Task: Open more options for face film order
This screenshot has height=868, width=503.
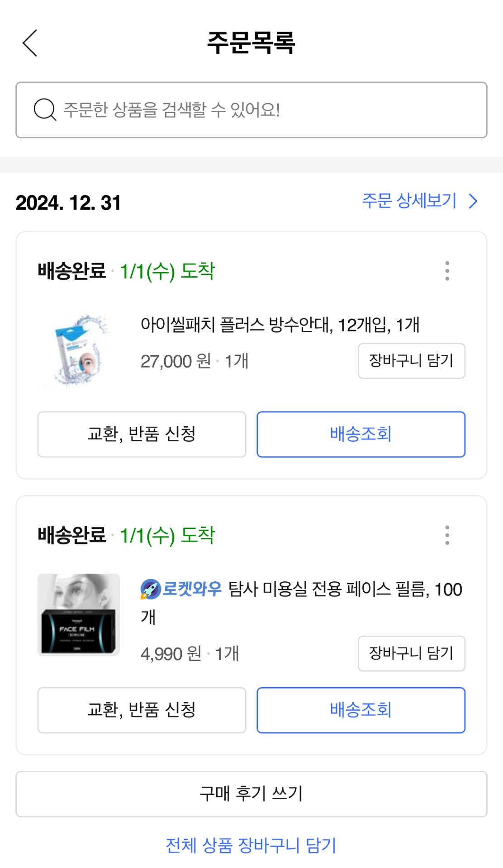Action: click(x=447, y=535)
